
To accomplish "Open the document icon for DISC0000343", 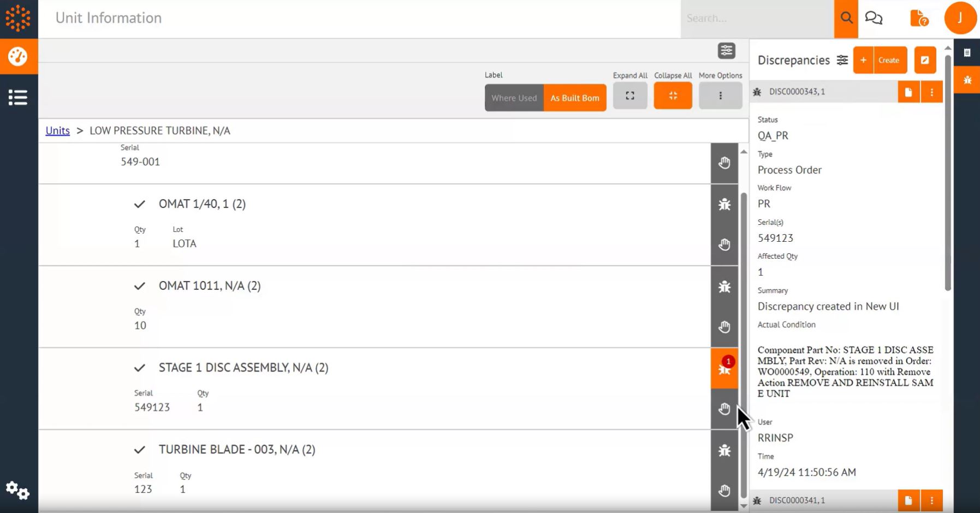I will coord(908,92).
